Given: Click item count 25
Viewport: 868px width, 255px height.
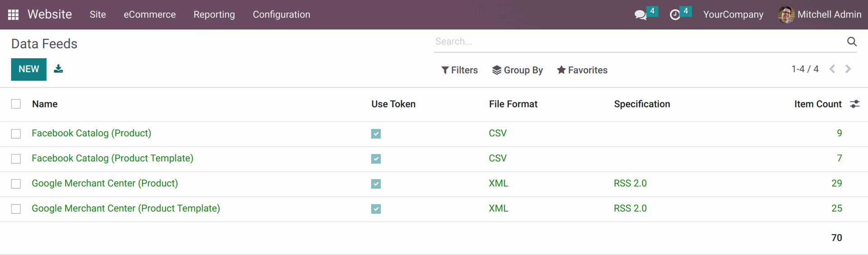Looking at the screenshot, I should tap(837, 209).
